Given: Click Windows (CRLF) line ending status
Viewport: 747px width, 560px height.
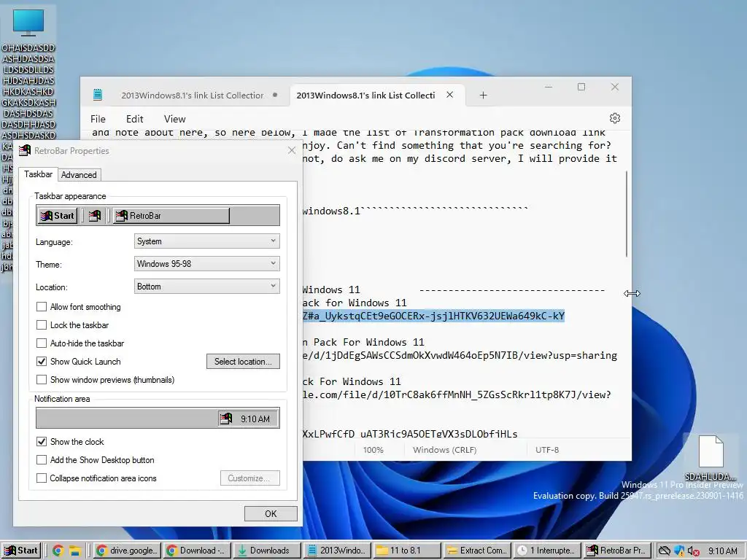Looking at the screenshot, I should 444,450.
